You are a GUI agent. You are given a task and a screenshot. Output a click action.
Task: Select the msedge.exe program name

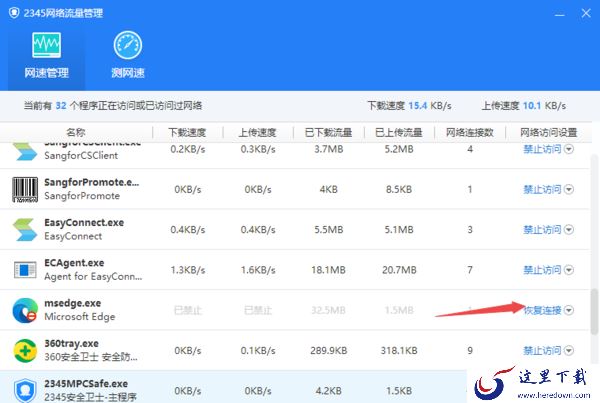pyautogui.click(x=72, y=303)
